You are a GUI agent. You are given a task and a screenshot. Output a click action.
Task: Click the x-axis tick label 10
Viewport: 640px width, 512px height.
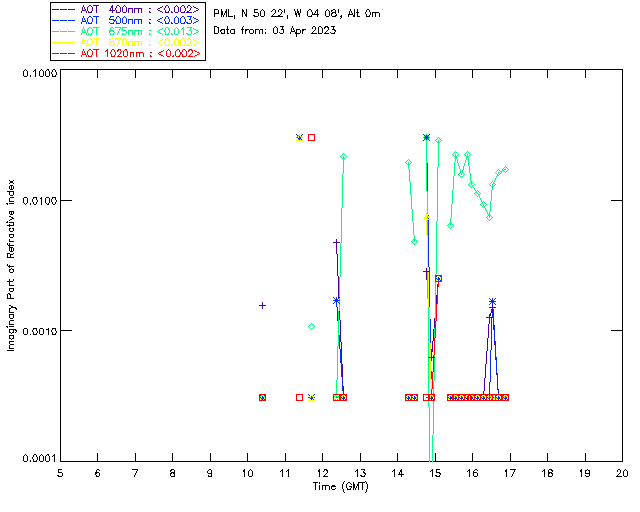pyautogui.click(x=247, y=473)
